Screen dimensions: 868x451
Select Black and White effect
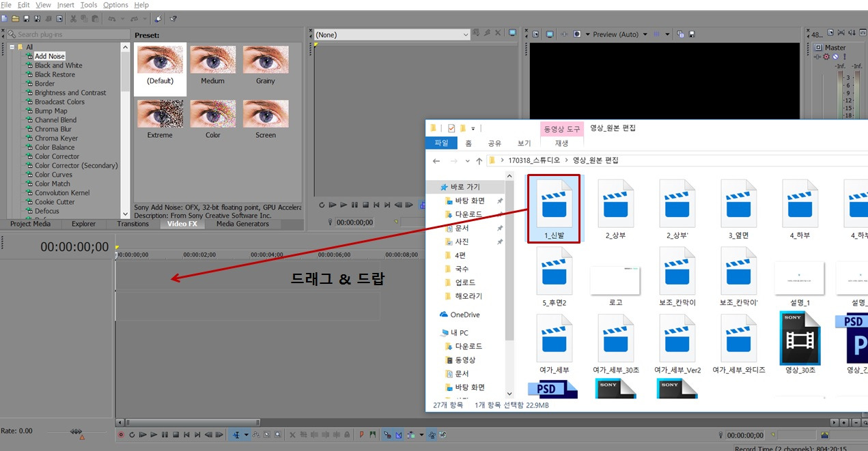[58, 66]
